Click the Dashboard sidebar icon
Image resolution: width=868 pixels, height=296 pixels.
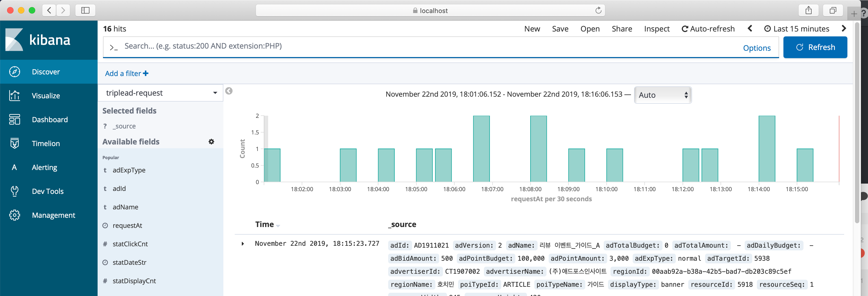point(14,119)
